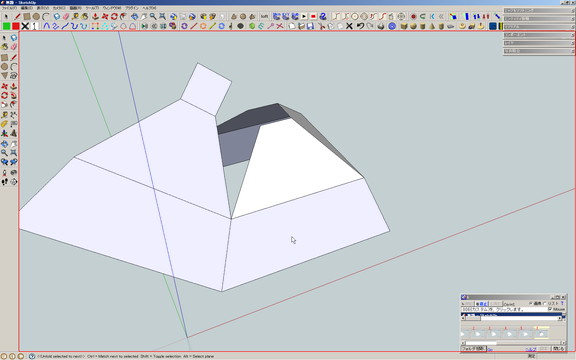Click the 閉じる button in small dialog
Viewport: 576px width, 360px height.
click(x=559, y=348)
